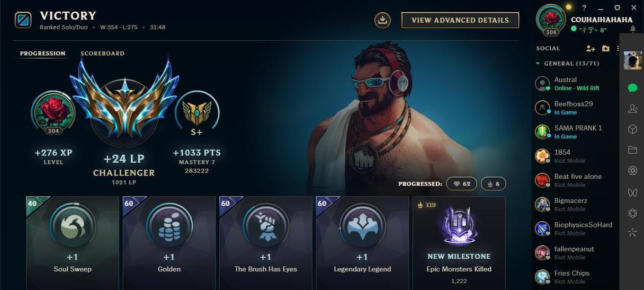Select the Progression tab
Image resolution: width=644 pixels, height=290 pixels.
[x=43, y=54]
